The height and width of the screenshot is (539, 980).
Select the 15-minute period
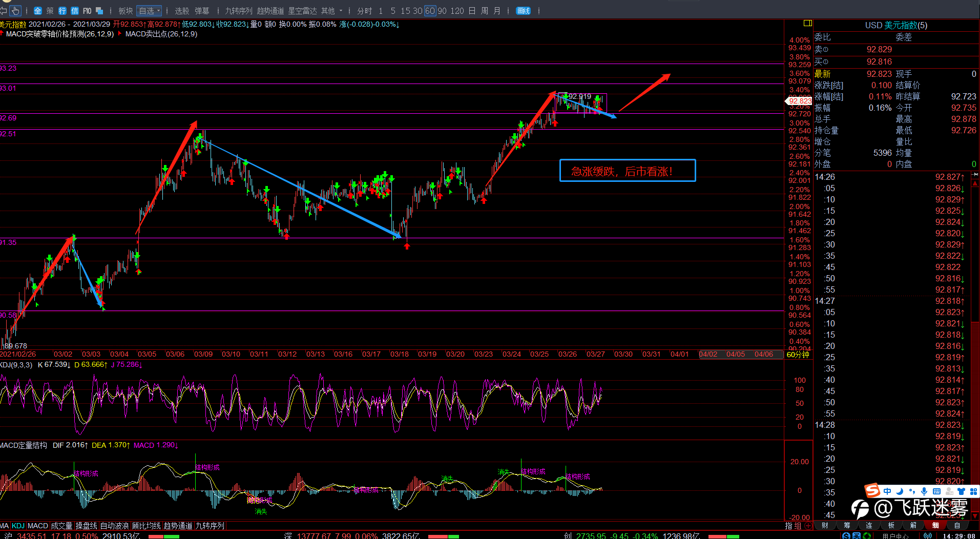pyautogui.click(x=405, y=10)
